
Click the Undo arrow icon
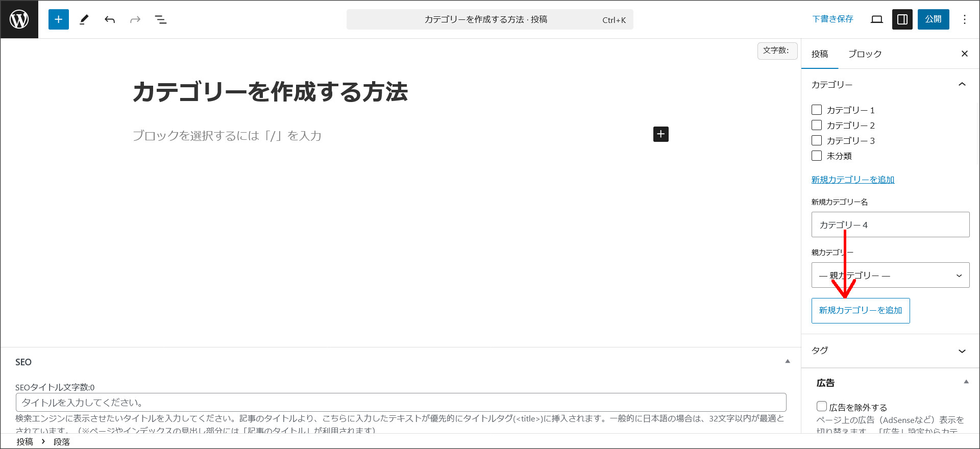coord(110,19)
